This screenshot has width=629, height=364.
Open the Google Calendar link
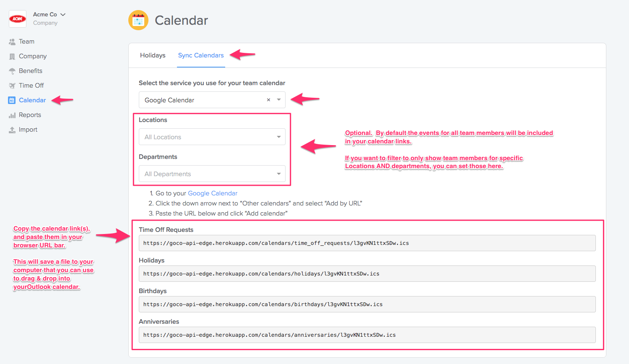point(213,193)
